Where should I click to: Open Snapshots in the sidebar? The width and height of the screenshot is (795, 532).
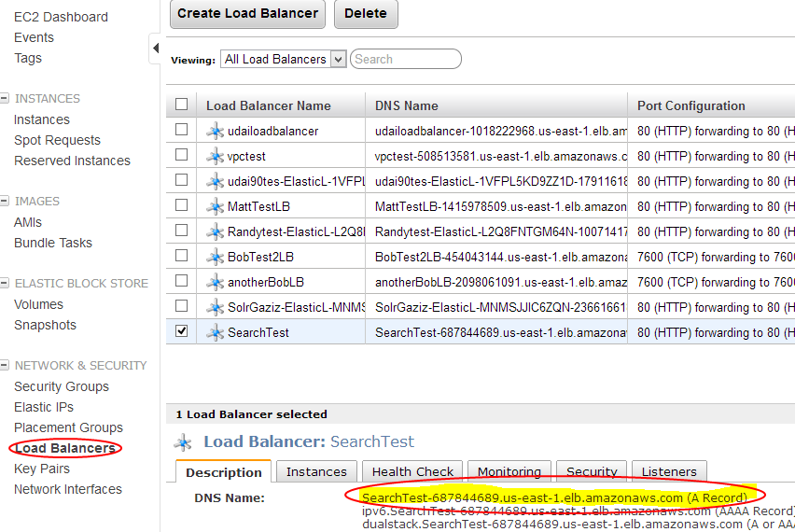point(45,325)
